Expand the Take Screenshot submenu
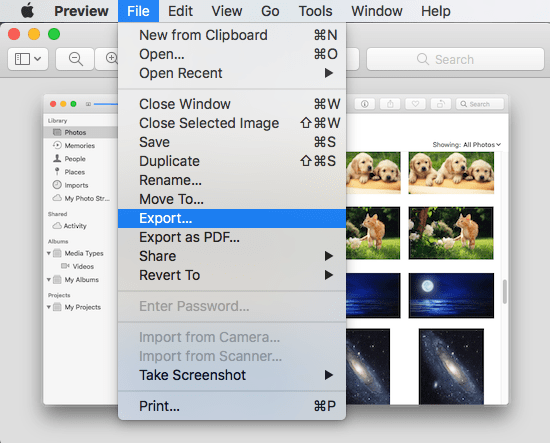The width and height of the screenshot is (550, 443). point(232,375)
